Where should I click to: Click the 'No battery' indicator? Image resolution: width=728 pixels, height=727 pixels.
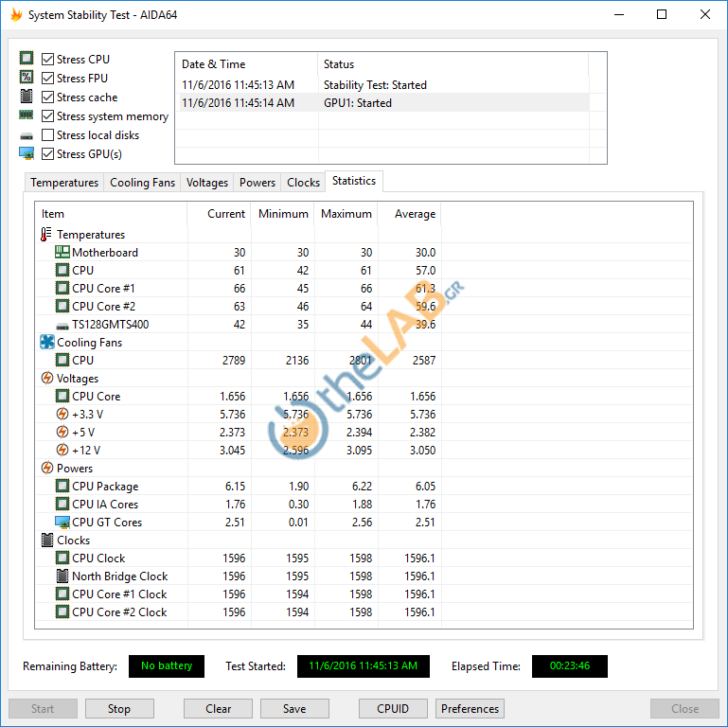[x=167, y=665]
